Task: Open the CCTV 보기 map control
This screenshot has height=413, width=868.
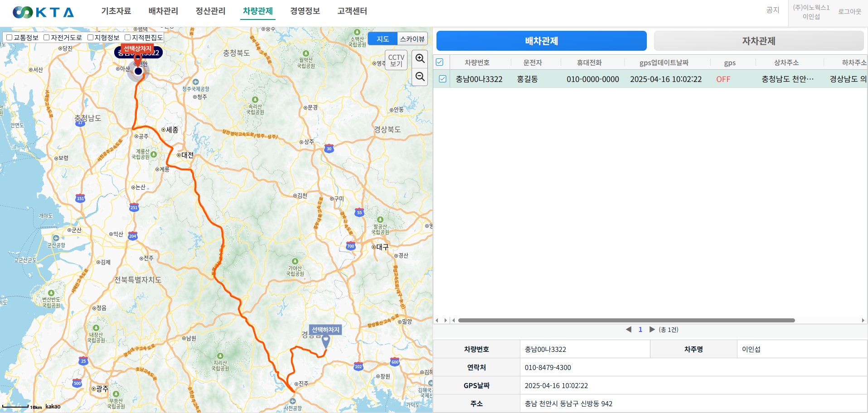Action: click(396, 60)
